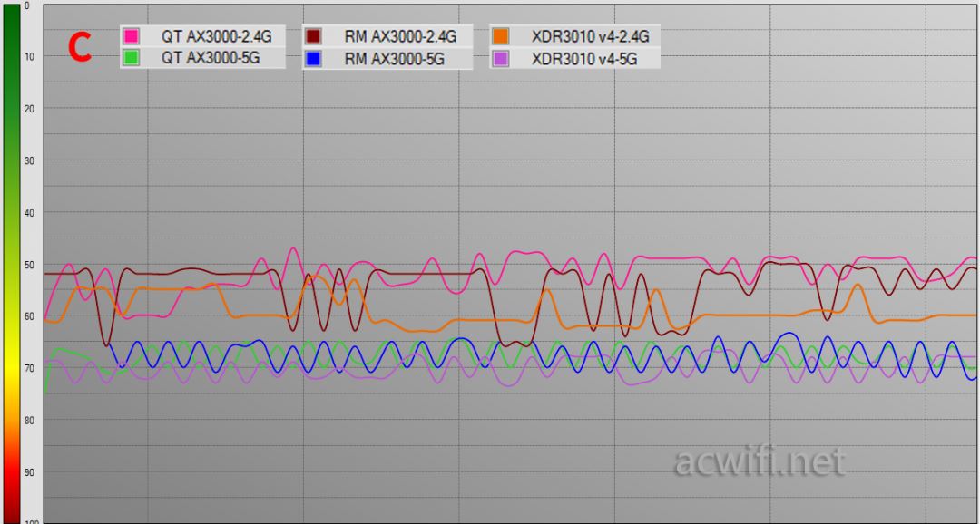980x524 pixels.
Task: Click the '20' value on signal axis
Action: 29,108
